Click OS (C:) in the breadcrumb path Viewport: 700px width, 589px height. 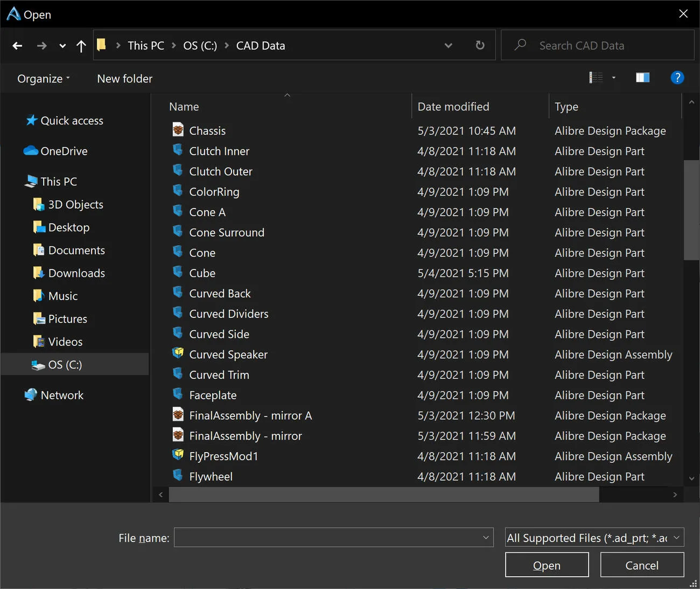[200, 46]
